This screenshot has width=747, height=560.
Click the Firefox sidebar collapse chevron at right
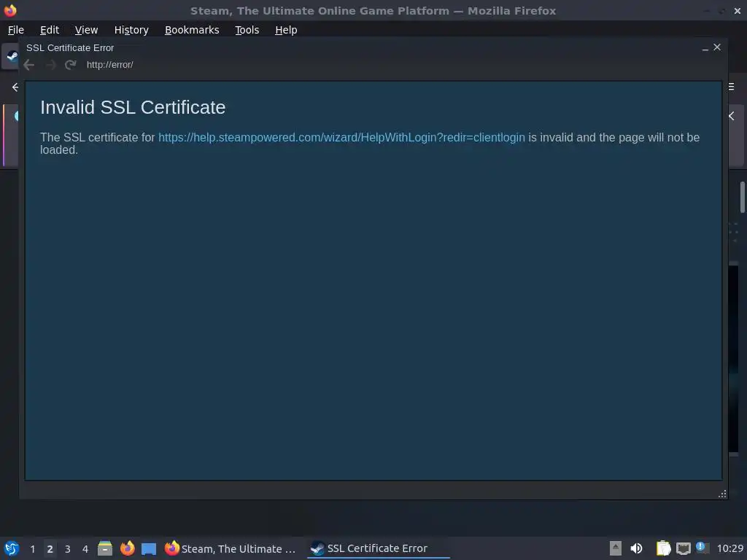732,116
